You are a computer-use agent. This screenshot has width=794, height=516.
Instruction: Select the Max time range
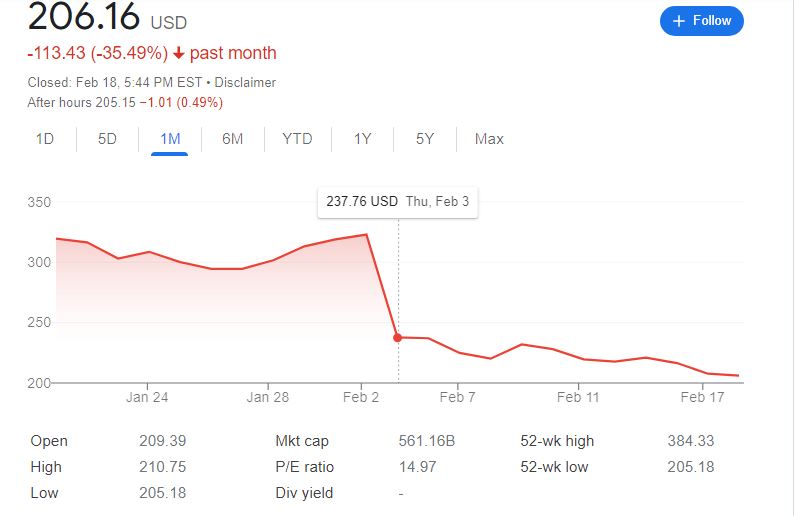(x=489, y=139)
